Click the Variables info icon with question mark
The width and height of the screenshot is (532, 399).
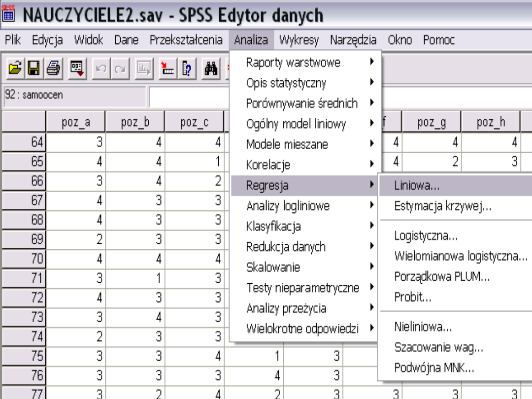tap(187, 68)
